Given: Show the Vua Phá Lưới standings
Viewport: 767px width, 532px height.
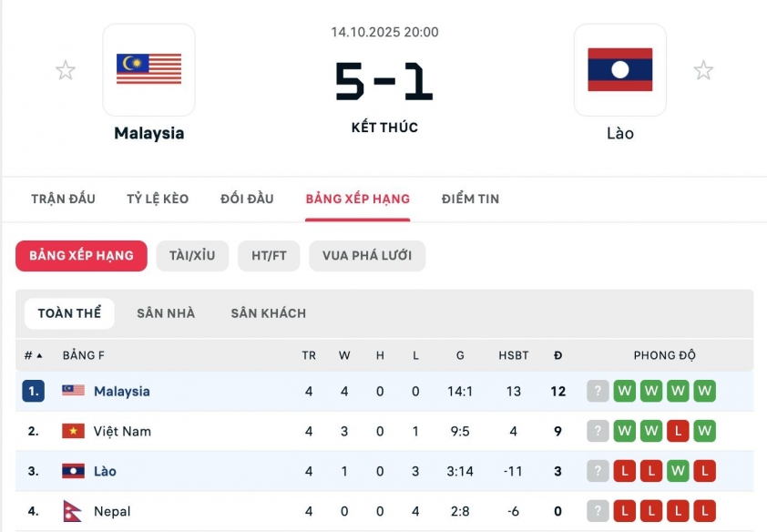Looking at the screenshot, I should (367, 256).
